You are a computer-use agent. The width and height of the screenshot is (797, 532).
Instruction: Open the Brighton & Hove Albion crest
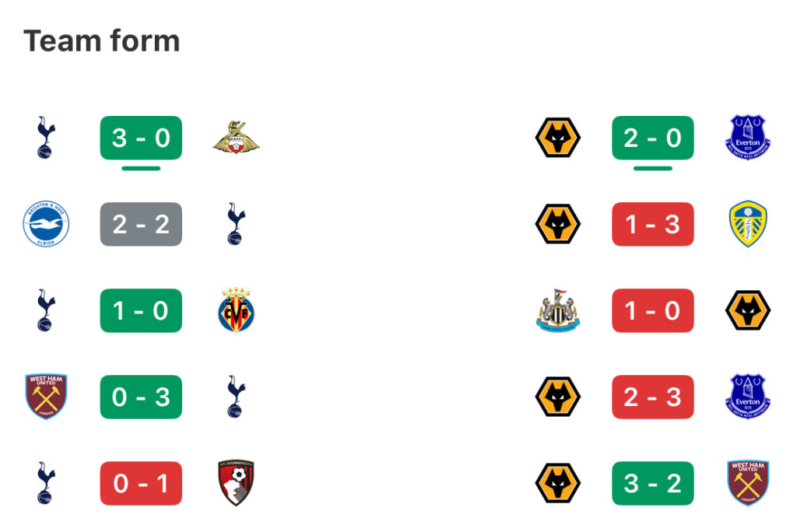coord(46,223)
